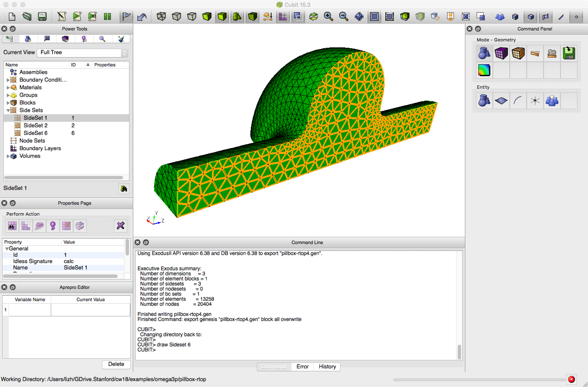Open a file with the folder icon
Image resolution: width=588 pixels, height=387 pixels.
pos(27,16)
